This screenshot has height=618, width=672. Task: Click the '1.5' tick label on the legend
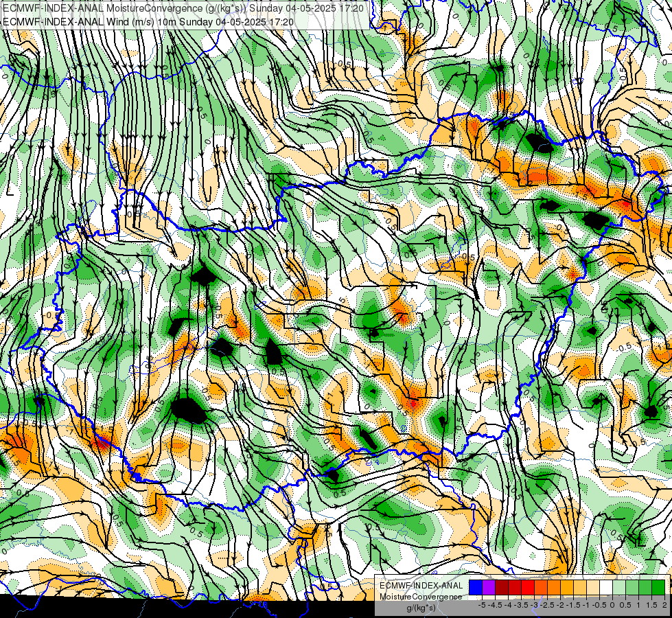click(x=651, y=605)
